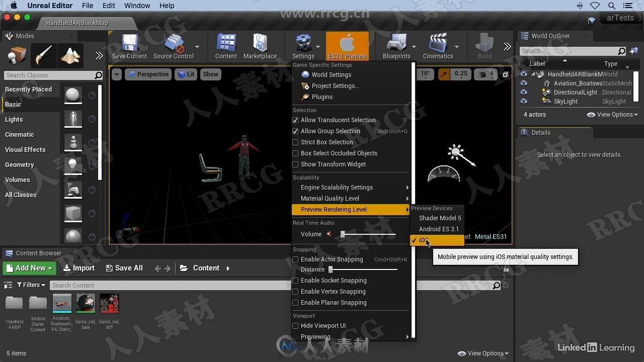
Task: Open Cinematics toolbar icon
Action: (438, 43)
